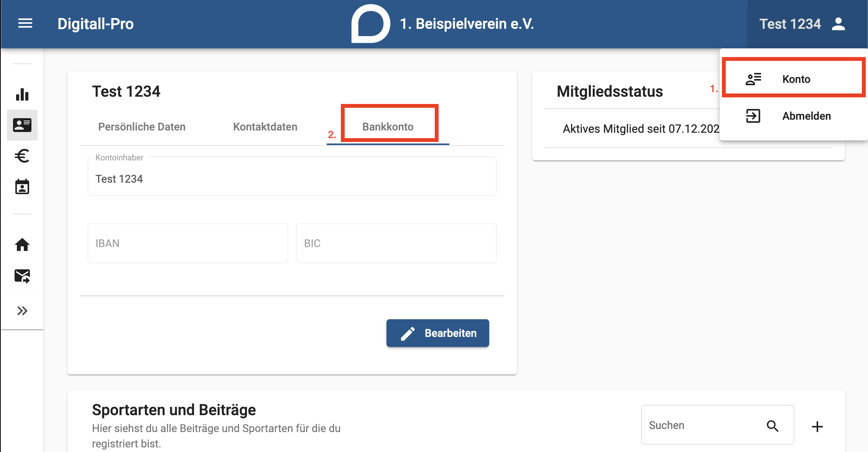Open the statistics bar chart sidebar icon
Viewport: 868px width, 452px height.
pyautogui.click(x=22, y=94)
